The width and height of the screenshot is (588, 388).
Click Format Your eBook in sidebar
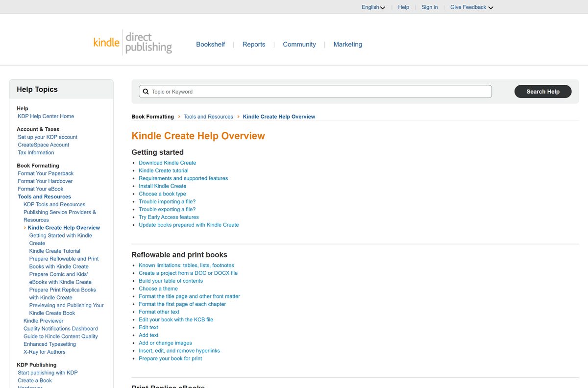coord(41,189)
